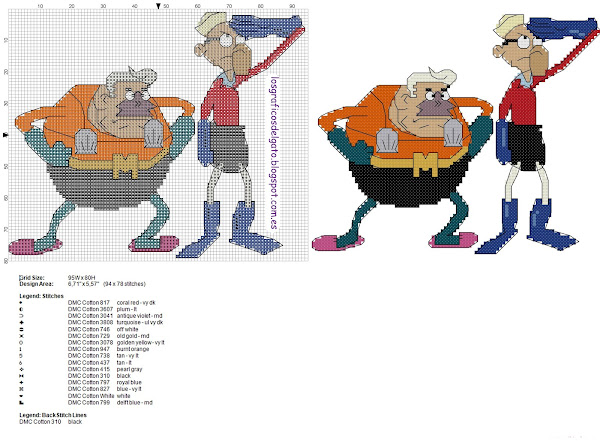Image resolution: width=600 pixels, height=441 pixels.
Task: Click the stitch symbol beside DMC Cotton 3607
Action: 21,309
